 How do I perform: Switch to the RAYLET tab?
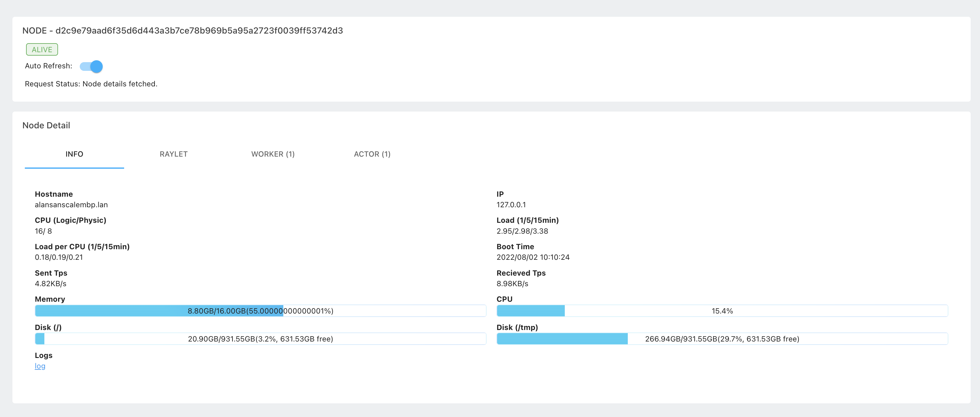click(x=173, y=154)
